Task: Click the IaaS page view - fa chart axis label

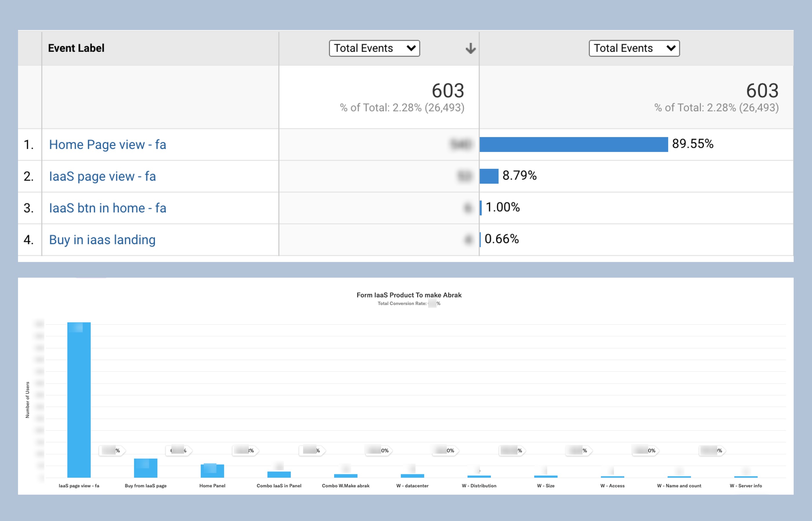Action: tap(79, 486)
